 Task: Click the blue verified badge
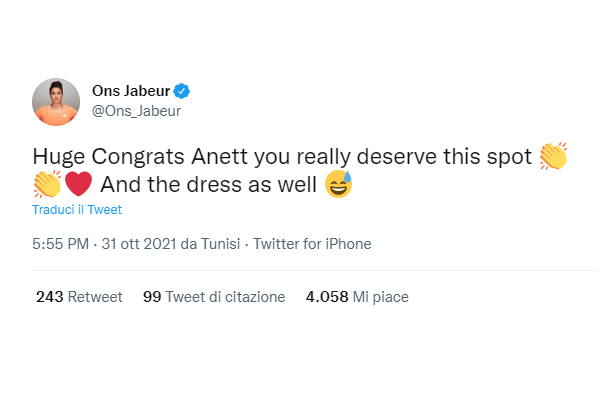pos(182,91)
